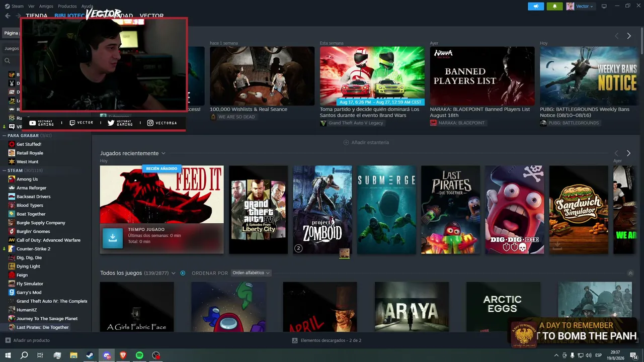This screenshot has height=362, width=644.
Task: Open the Orden alfabético sort dropdown
Action: [251, 273]
